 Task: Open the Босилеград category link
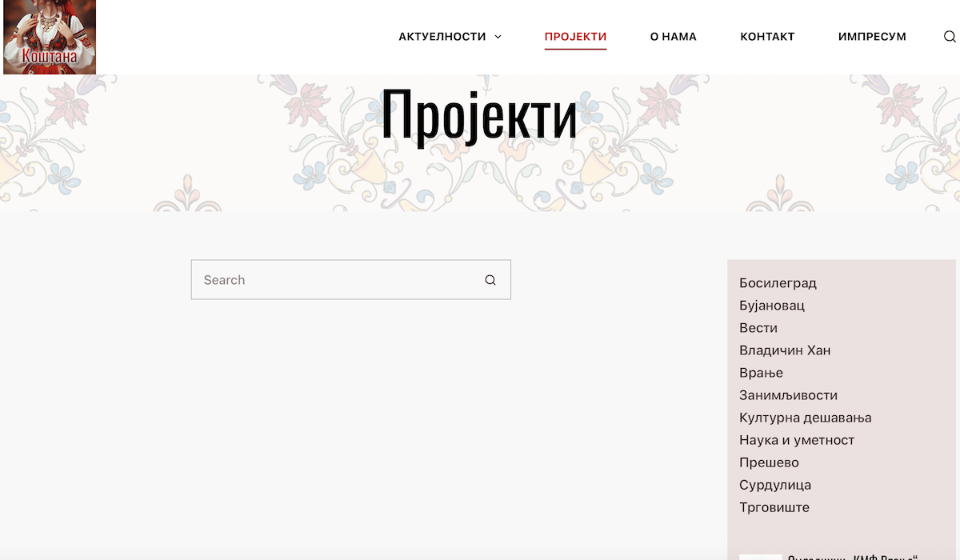tap(778, 283)
